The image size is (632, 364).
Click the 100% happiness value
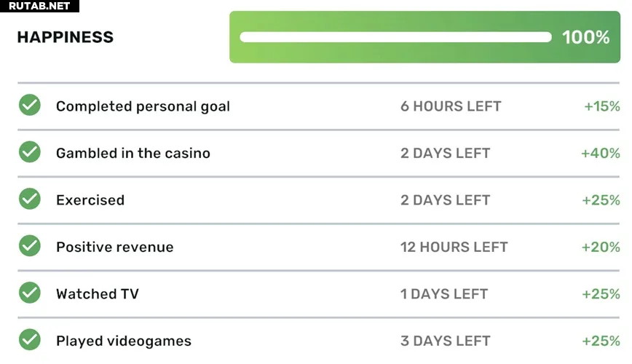coord(585,37)
